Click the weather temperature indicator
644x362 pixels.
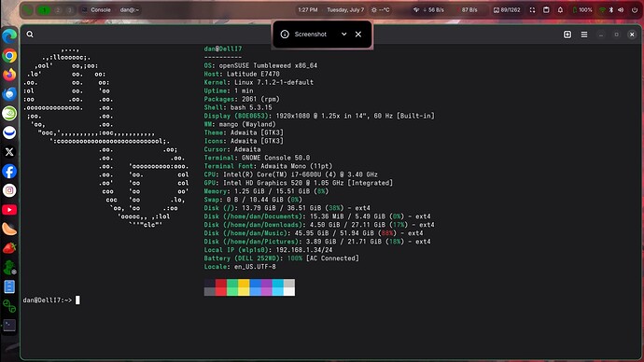[380, 10]
